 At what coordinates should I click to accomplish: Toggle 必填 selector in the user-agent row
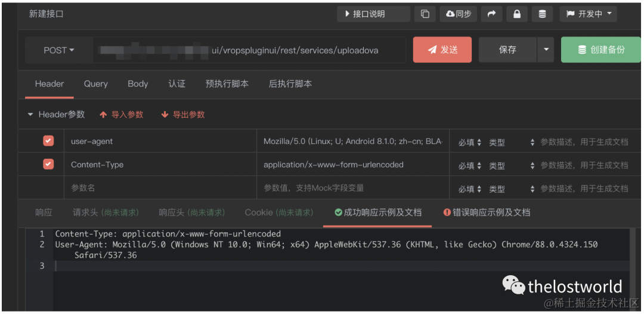[470, 143]
